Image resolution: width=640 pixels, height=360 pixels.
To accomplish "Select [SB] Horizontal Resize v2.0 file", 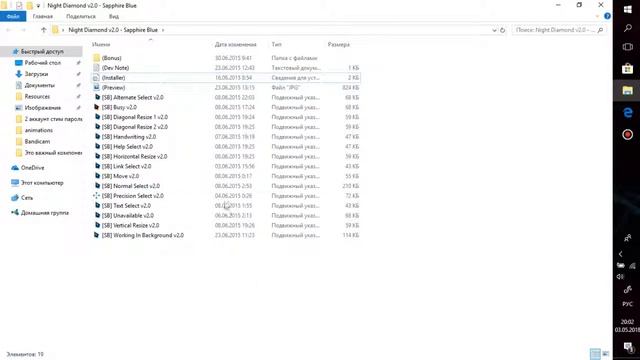I will pos(134,156).
